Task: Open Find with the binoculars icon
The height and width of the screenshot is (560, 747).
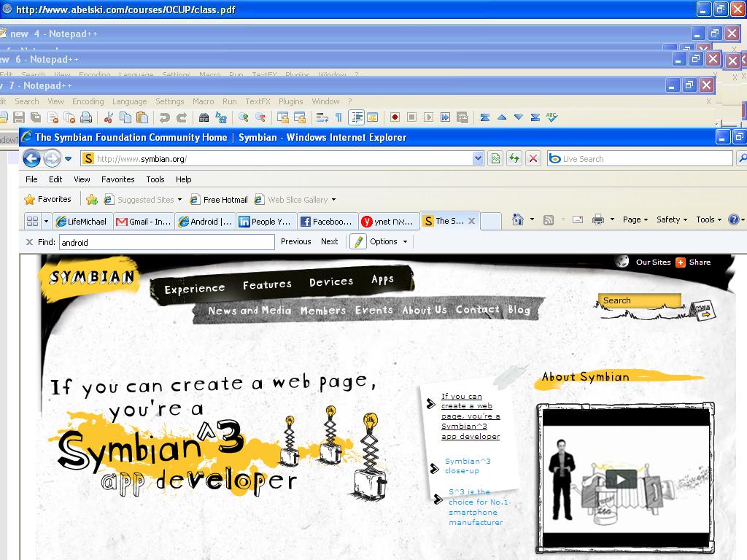Action: [x=204, y=117]
